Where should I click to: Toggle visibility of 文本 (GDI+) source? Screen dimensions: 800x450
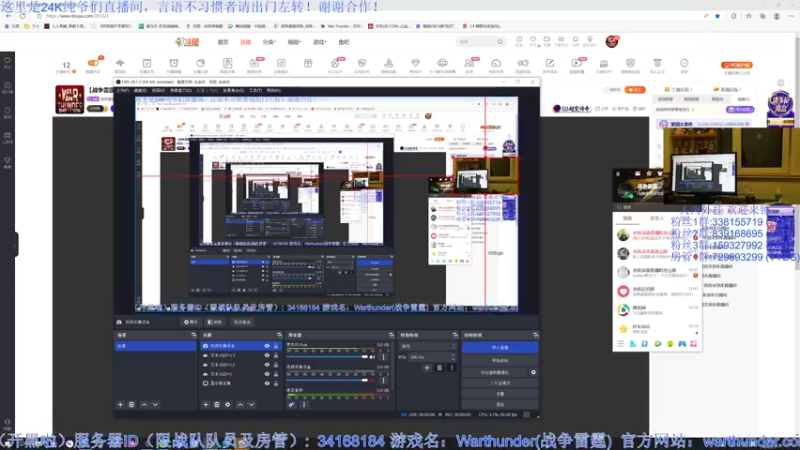click(267, 374)
